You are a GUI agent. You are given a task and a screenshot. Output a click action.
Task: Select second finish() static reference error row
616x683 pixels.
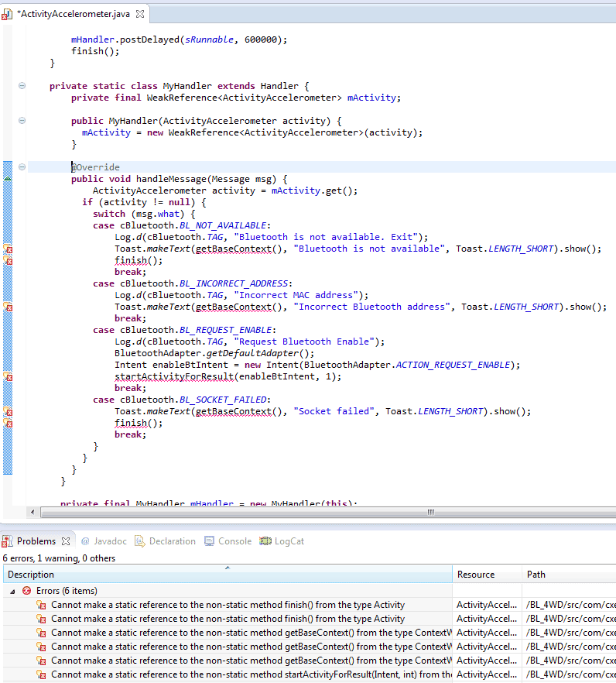310,619
